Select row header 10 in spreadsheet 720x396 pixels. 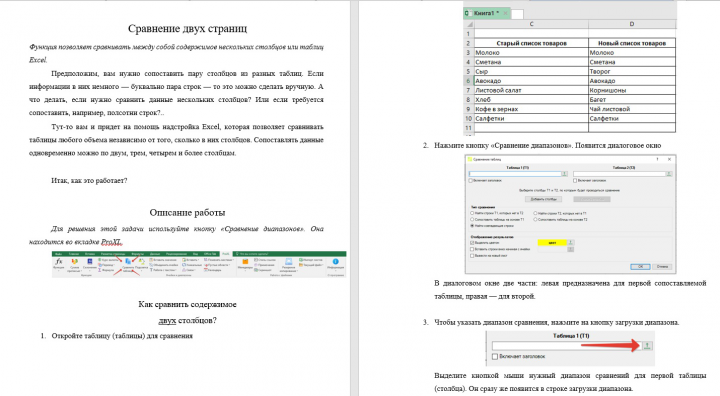[x=468, y=119]
